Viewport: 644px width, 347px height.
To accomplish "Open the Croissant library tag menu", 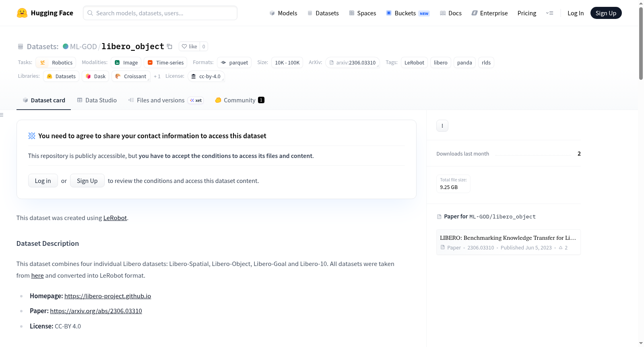I will point(131,76).
